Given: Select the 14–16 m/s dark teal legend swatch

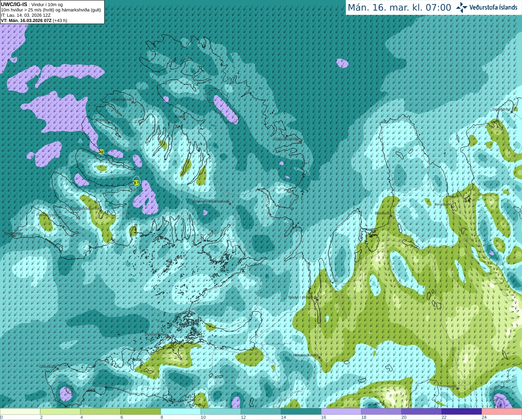Looking at the screenshot, I should (301, 411).
